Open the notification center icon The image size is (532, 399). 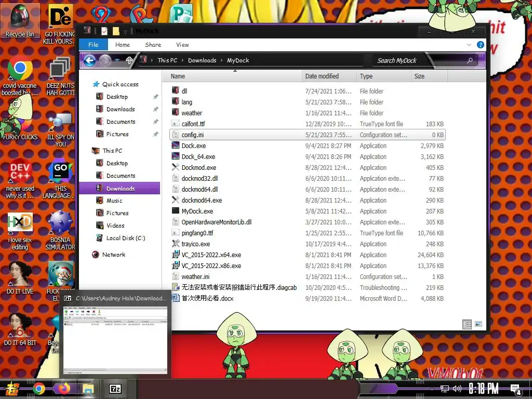[x=516, y=390]
